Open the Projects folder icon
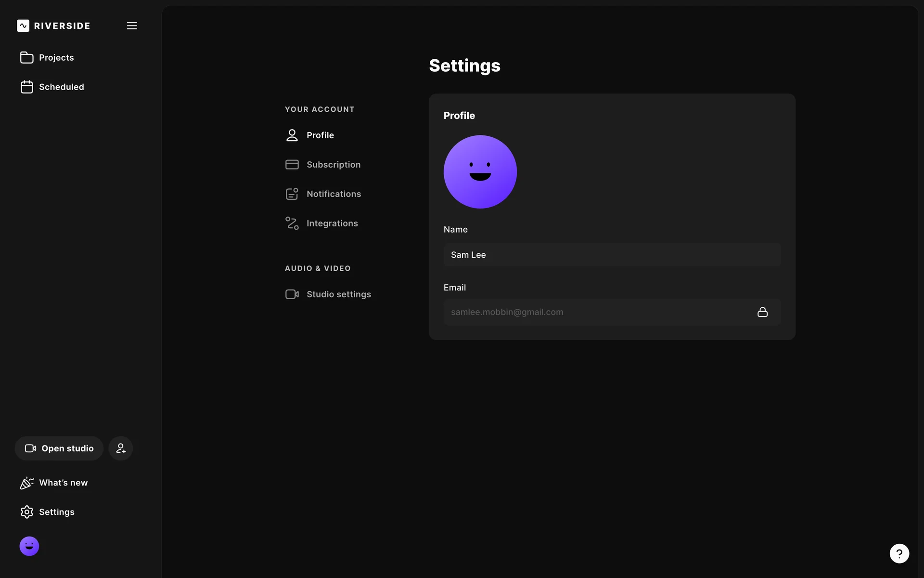This screenshot has height=578, width=924. [x=27, y=58]
